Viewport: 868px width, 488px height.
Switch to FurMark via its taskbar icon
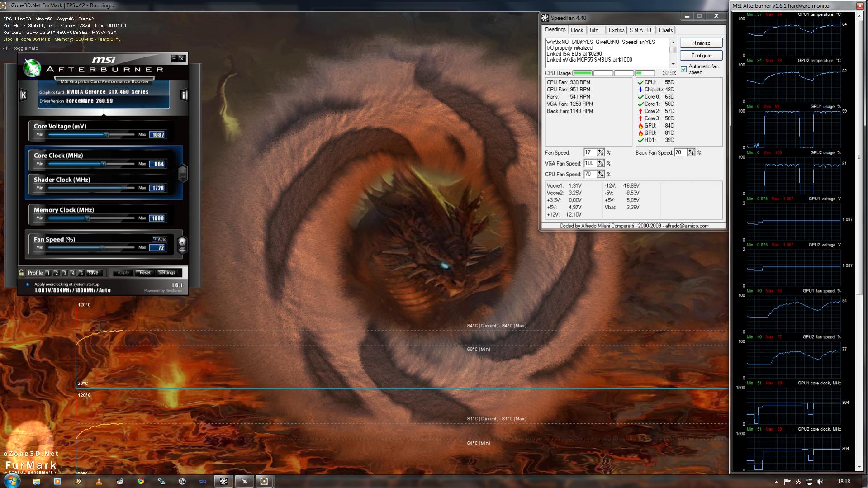pyautogui.click(x=265, y=481)
